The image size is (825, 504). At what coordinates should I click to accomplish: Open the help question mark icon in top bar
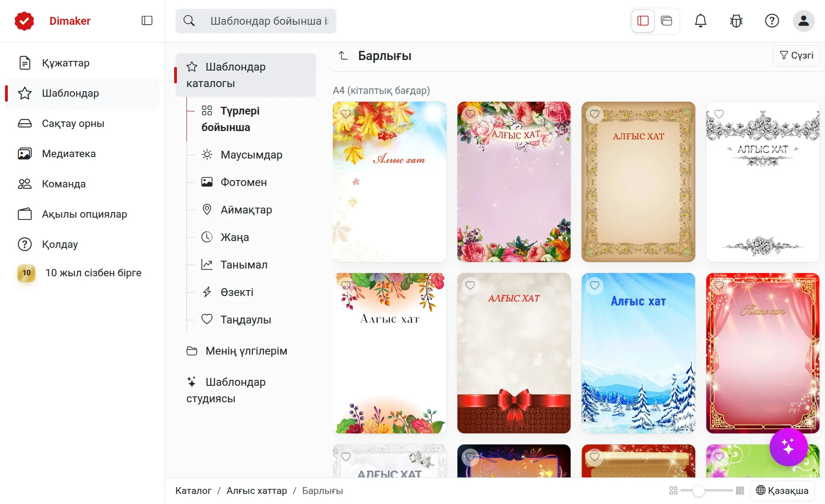[x=772, y=21]
